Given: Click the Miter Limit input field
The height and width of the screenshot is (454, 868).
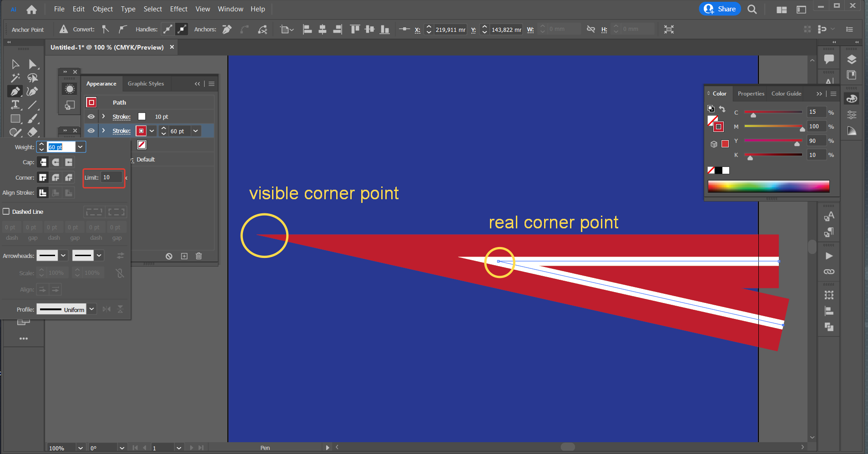Looking at the screenshot, I should pos(111,177).
